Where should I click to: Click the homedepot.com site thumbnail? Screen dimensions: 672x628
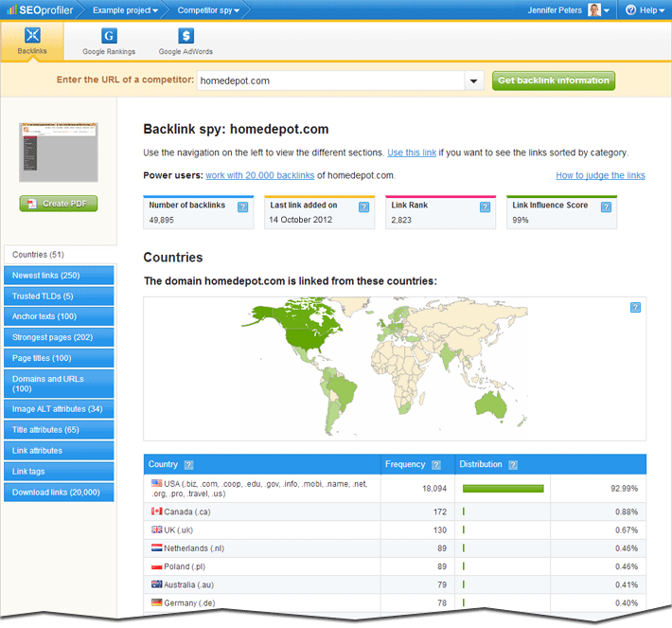tap(59, 153)
